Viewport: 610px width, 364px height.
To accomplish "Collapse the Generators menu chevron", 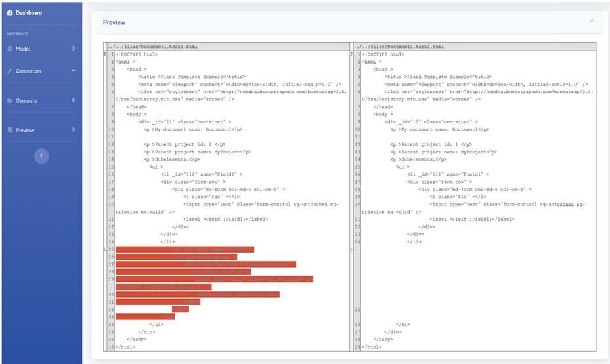I will click(73, 71).
